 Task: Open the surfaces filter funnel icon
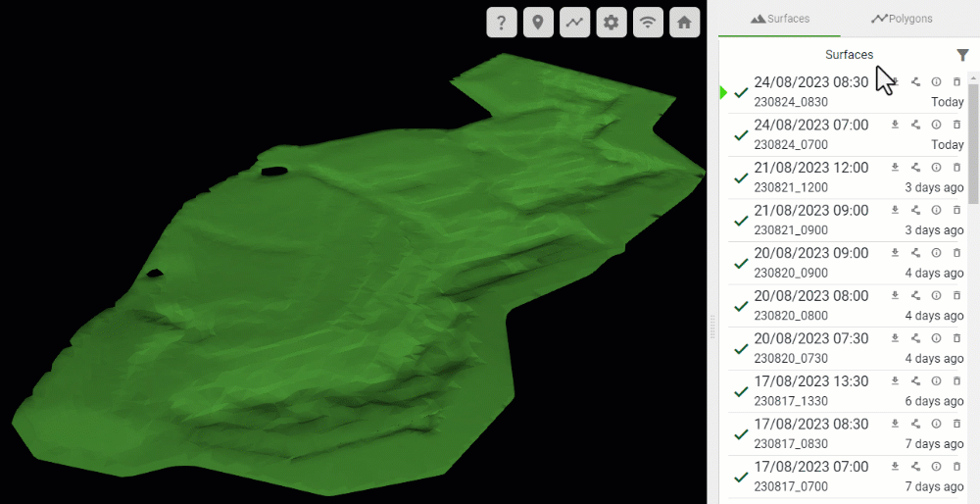point(962,55)
